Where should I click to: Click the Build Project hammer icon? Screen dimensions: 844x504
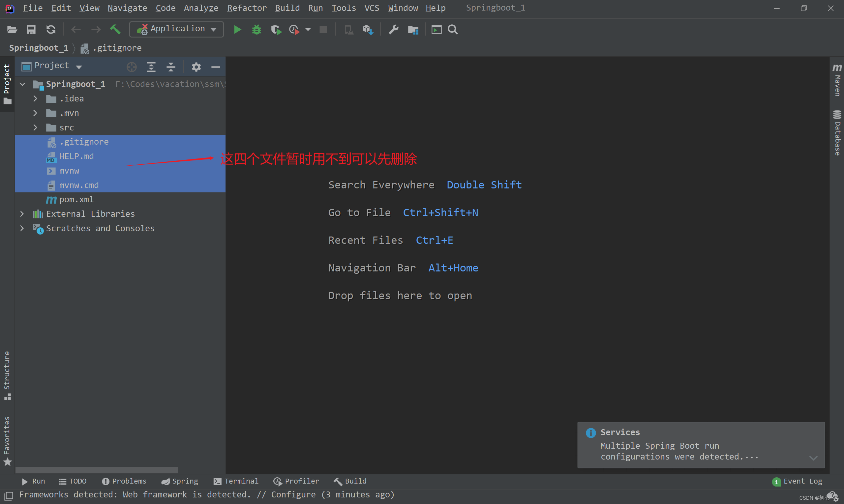click(x=115, y=30)
